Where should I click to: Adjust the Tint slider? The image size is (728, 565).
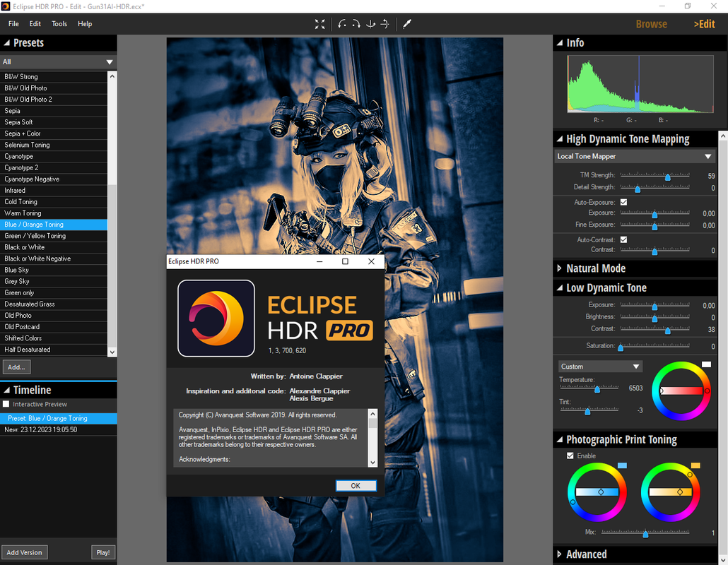pyautogui.click(x=589, y=410)
